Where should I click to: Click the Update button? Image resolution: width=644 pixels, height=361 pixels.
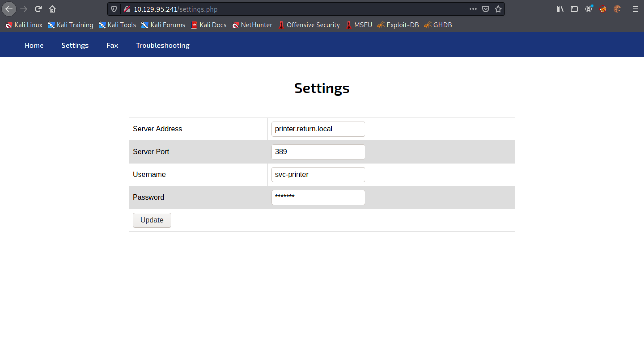pos(152,220)
